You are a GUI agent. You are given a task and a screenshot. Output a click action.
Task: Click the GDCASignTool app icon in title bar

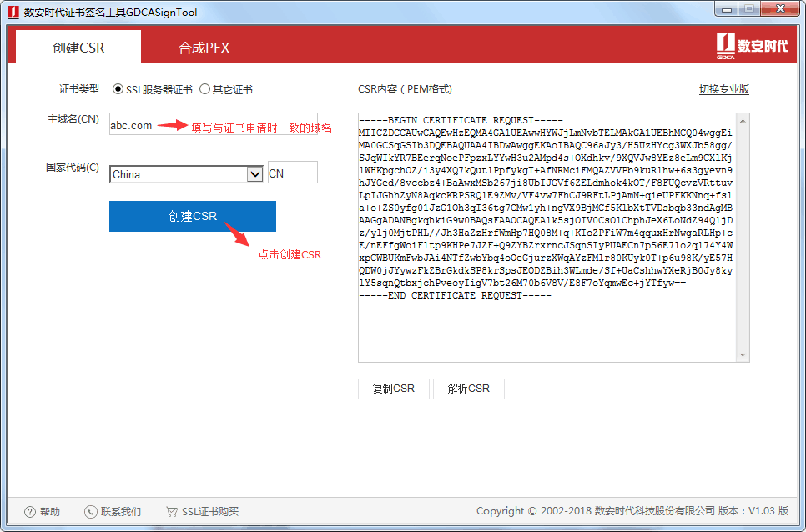[13, 12]
